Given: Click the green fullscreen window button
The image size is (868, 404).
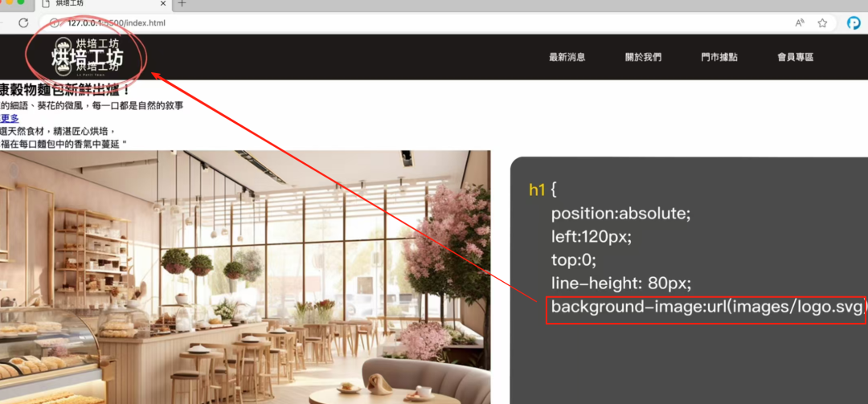Looking at the screenshot, I should tap(21, 2).
